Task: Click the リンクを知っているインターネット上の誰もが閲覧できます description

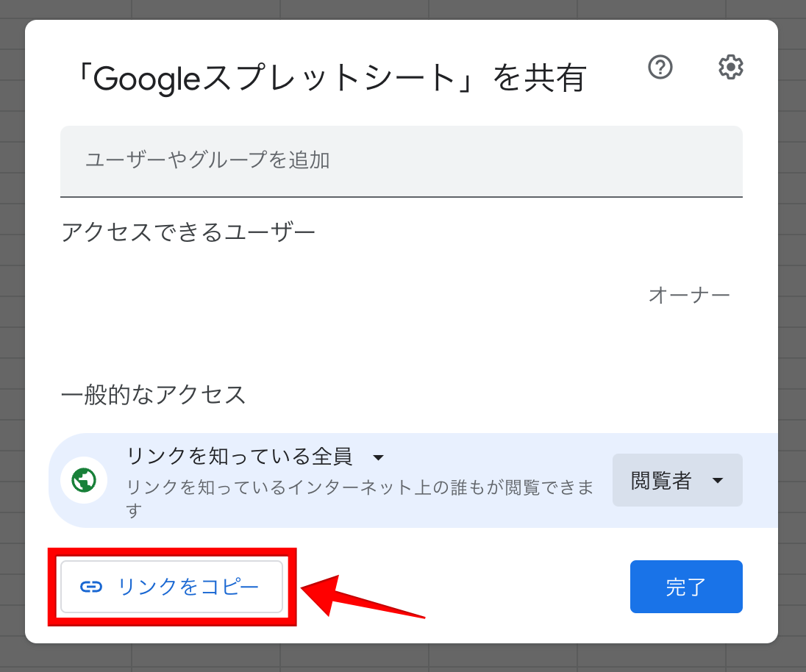Action: pyautogui.click(x=360, y=498)
